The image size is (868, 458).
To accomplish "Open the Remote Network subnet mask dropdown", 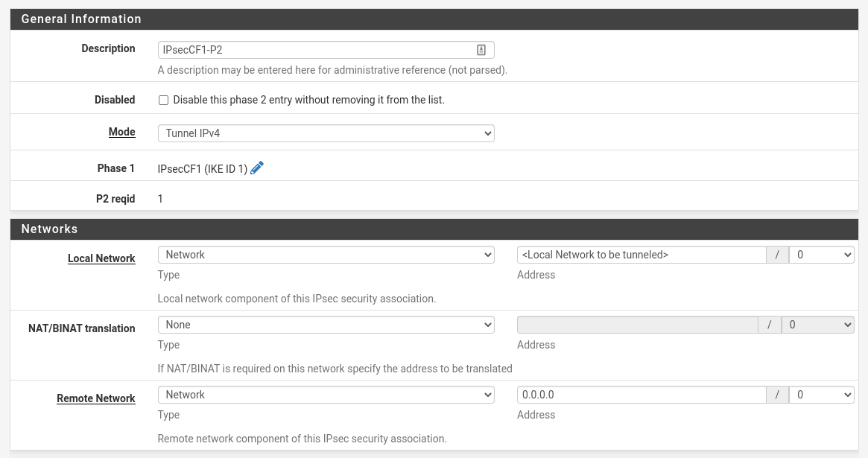I will 820,394.
